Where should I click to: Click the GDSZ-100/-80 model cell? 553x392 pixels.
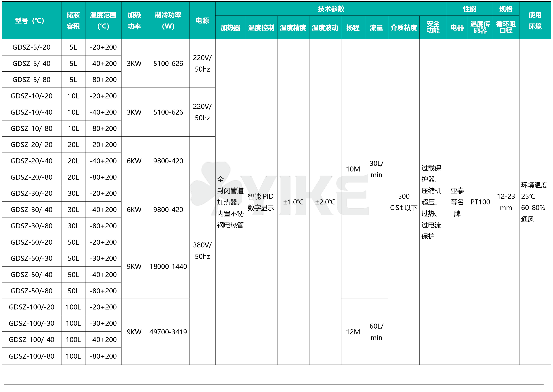(x=31, y=356)
